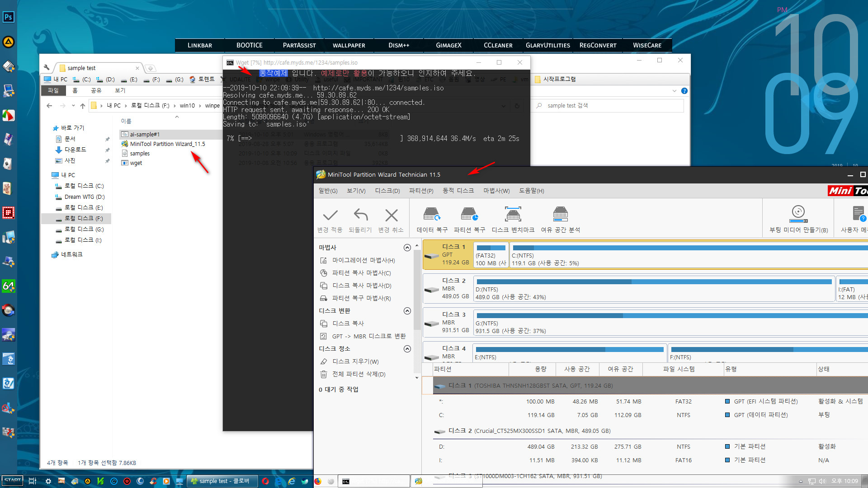Open the Partition menu in MiniTool
This screenshot has height=488, width=868.
(421, 191)
